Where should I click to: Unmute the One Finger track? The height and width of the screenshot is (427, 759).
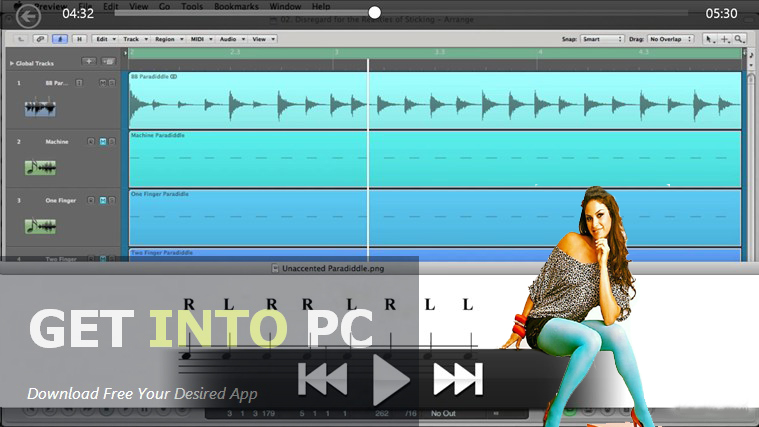click(x=103, y=200)
